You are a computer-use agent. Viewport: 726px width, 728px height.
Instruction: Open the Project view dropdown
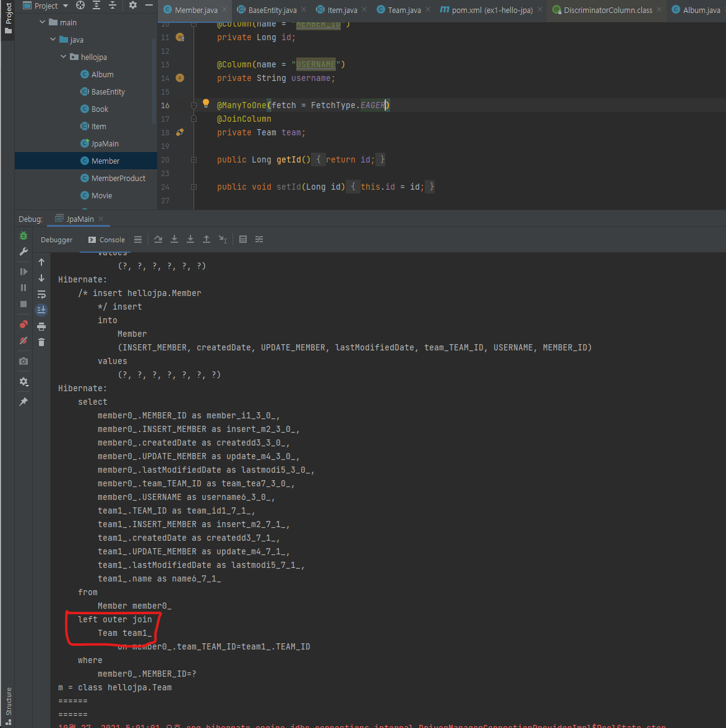point(66,6)
